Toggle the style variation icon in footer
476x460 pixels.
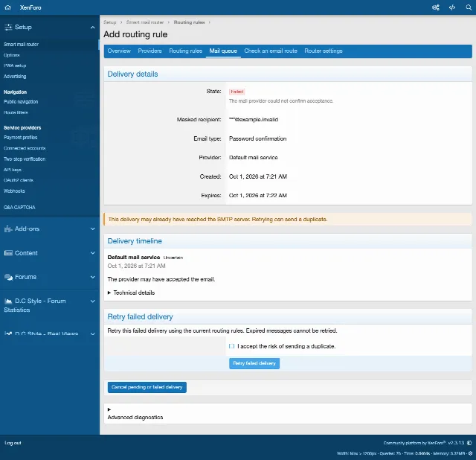coord(469,443)
